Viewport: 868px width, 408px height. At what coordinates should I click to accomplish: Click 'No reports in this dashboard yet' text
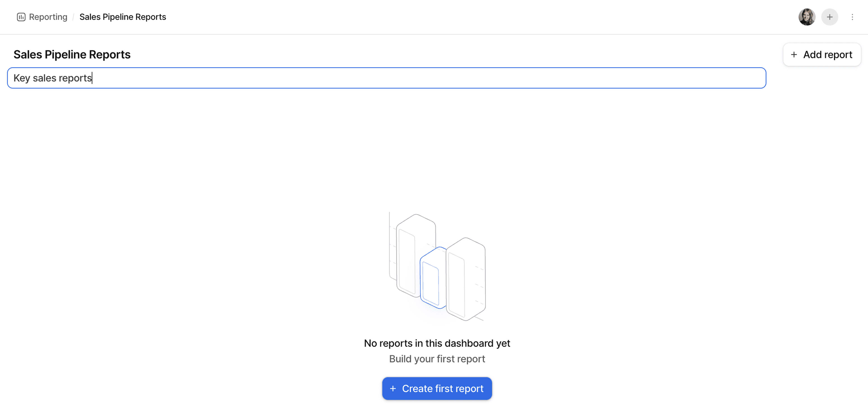pyautogui.click(x=437, y=343)
